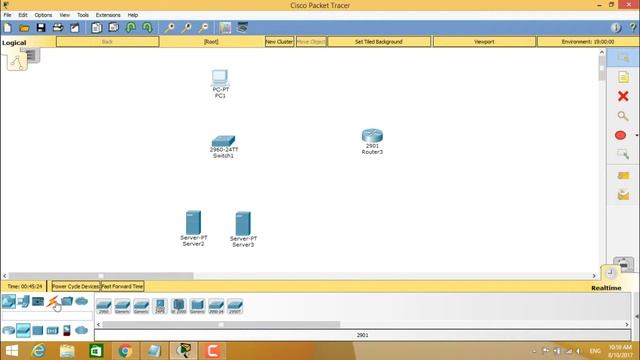Open the Options menu
Viewport: 640px width, 360px height.
(x=43, y=15)
